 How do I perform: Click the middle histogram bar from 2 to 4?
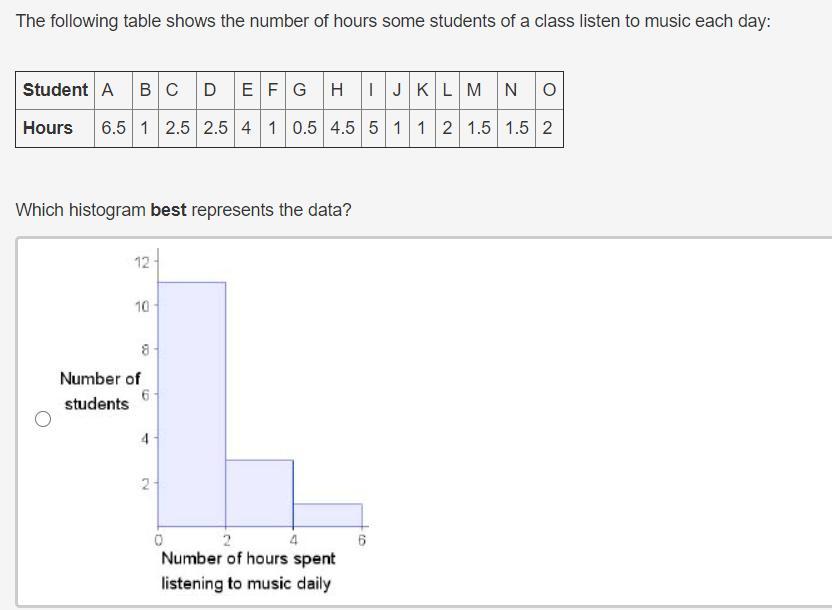coord(259,492)
